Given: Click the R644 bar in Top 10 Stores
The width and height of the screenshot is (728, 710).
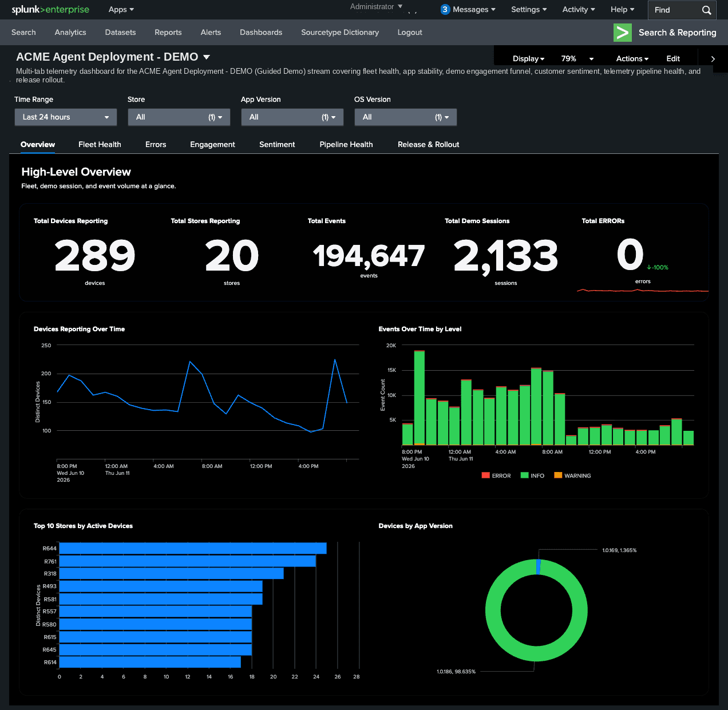Looking at the screenshot, I should tap(193, 549).
